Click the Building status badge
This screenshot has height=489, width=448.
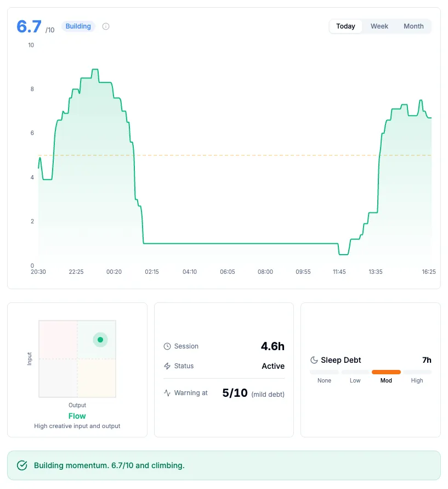(78, 26)
